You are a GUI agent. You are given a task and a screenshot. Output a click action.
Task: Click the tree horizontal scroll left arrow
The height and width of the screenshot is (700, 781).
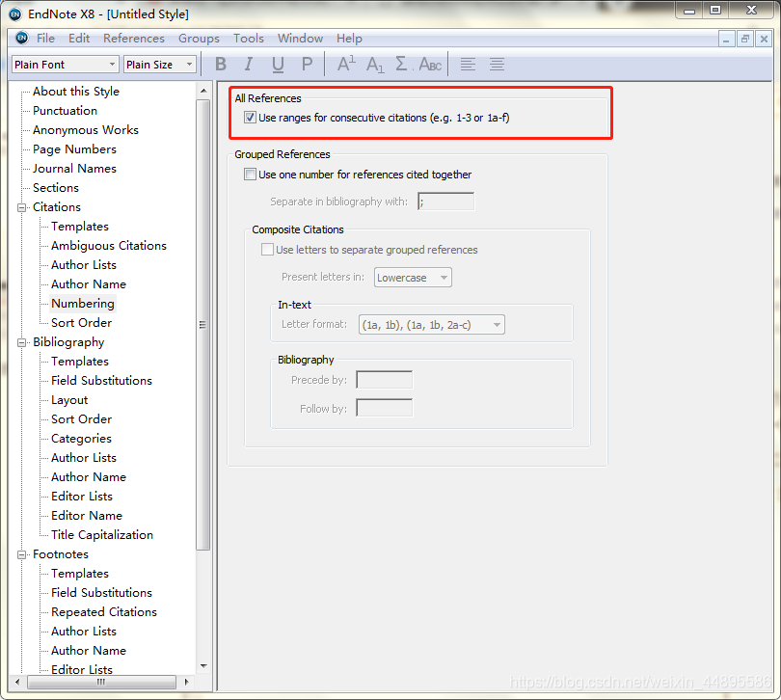pyautogui.click(x=17, y=682)
